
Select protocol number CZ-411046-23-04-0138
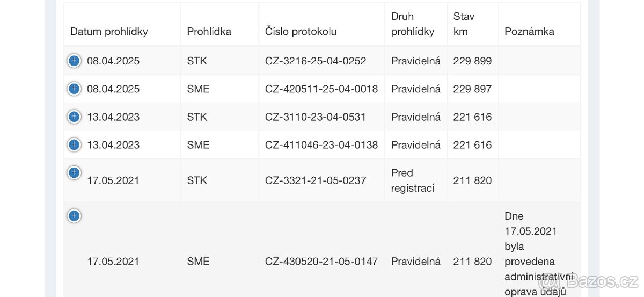click(x=321, y=144)
